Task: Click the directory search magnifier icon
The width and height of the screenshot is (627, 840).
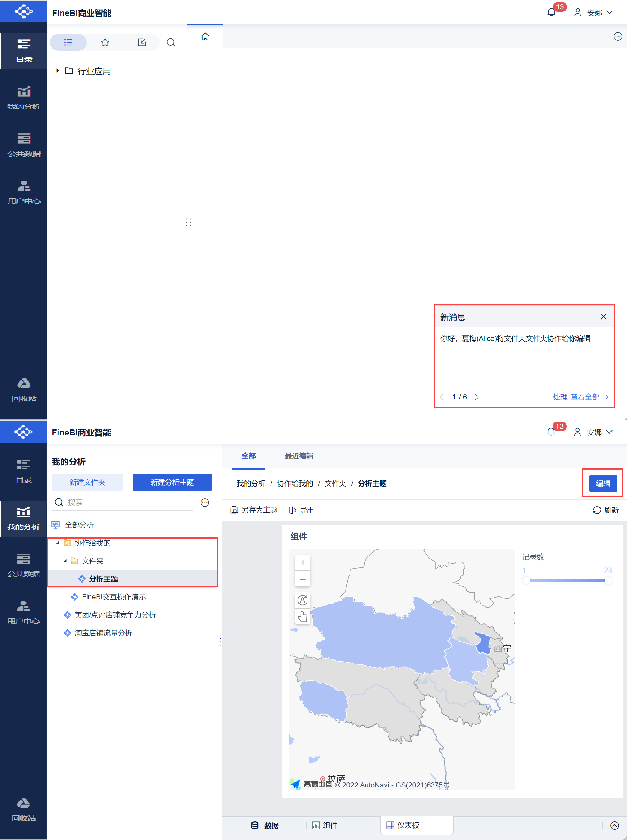Action: [171, 42]
